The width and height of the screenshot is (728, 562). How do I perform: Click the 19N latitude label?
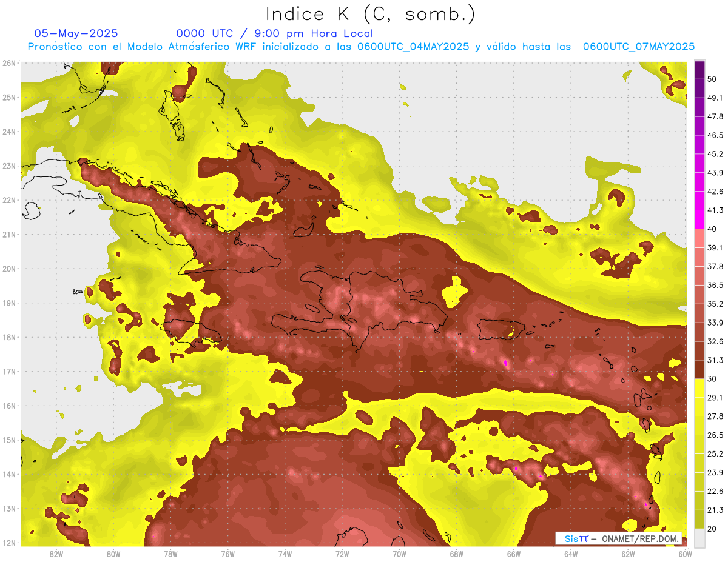pos(9,303)
